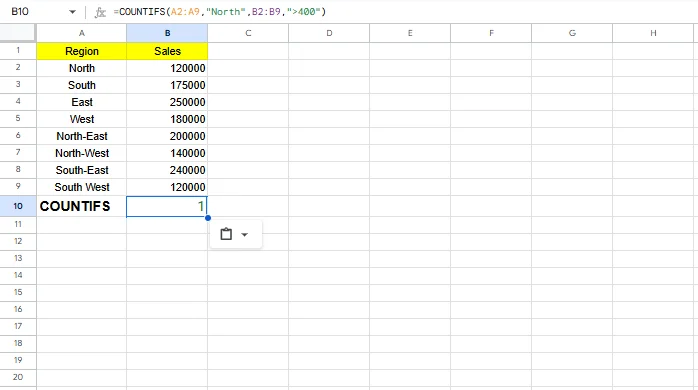This screenshot has width=698, height=390.
Task: Select the cell containing East
Action: click(x=81, y=102)
